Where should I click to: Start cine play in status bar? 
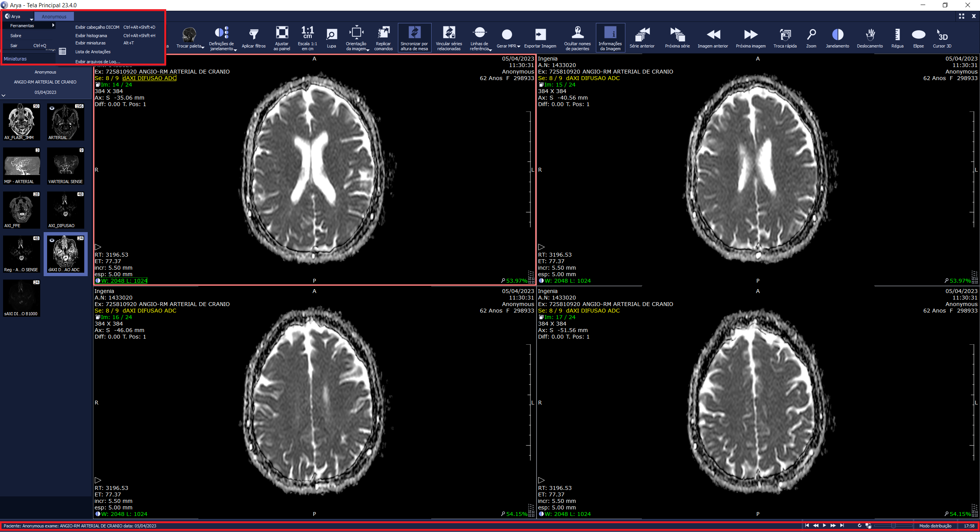pyautogui.click(x=825, y=525)
